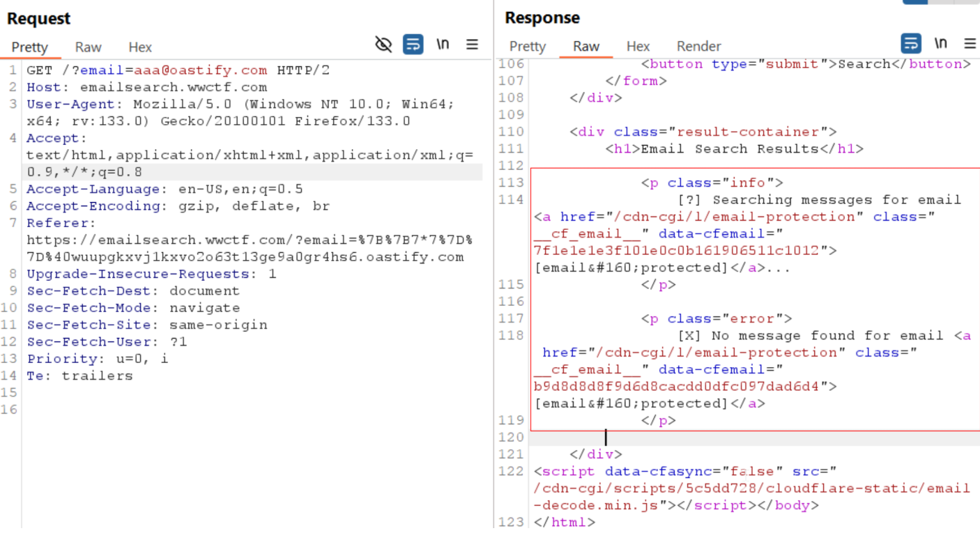
Task: Select the Request Pretty tab
Action: pyautogui.click(x=29, y=47)
